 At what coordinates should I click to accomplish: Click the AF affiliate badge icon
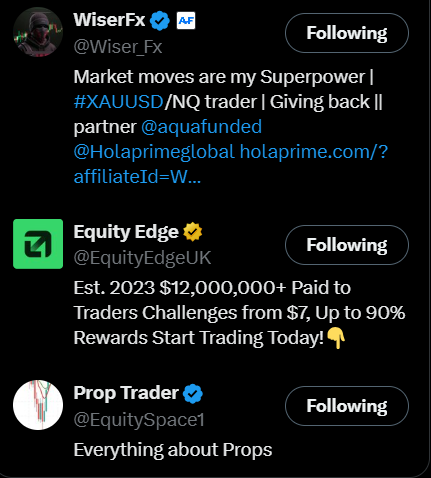tap(186, 21)
